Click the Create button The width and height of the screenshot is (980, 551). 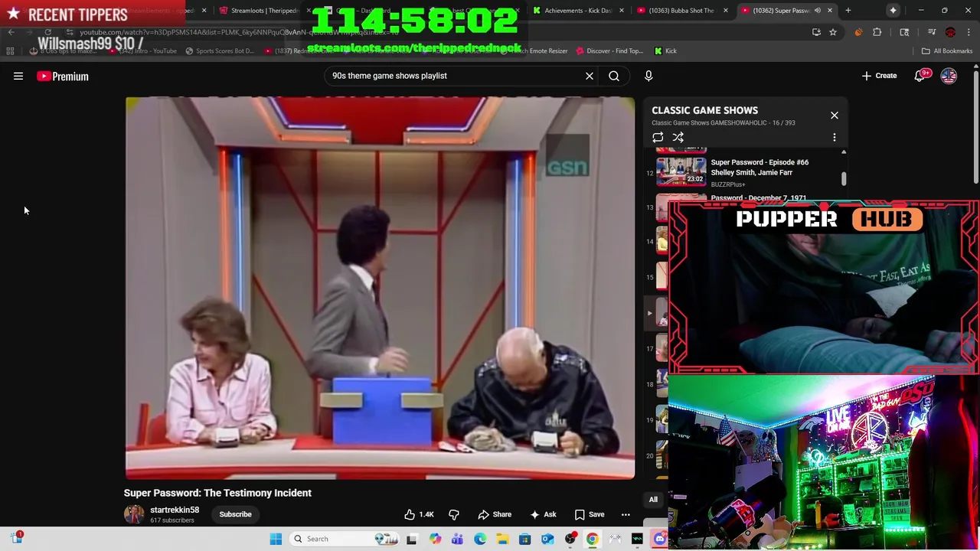pyautogui.click(x=879, y=76)
